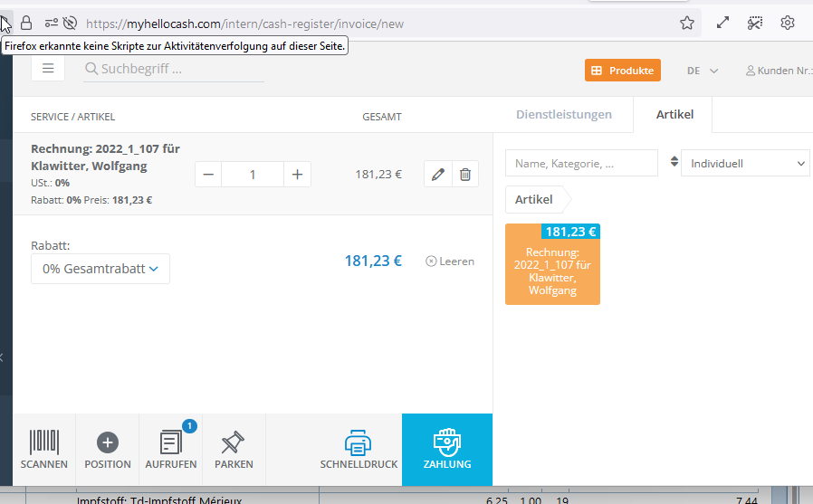The image size is (813, 504).
Task: Click the Schnelldruck printer button
Action: coord(359,450)
